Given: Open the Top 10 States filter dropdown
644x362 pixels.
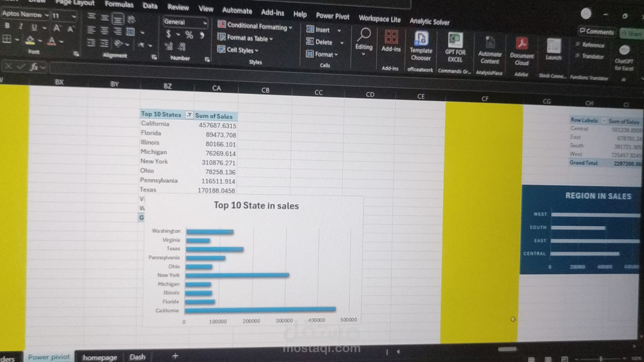Looking at the screenshot, I should (189, 115).
